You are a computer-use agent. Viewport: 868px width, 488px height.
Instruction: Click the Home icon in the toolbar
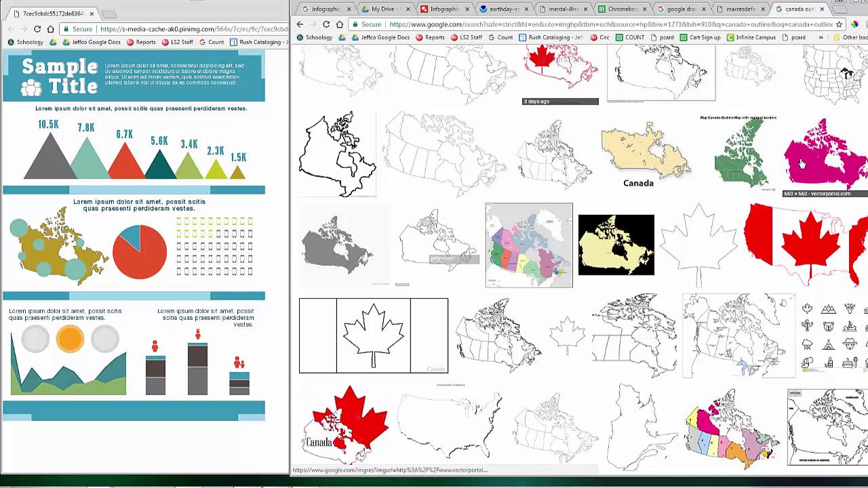(340, 24)
